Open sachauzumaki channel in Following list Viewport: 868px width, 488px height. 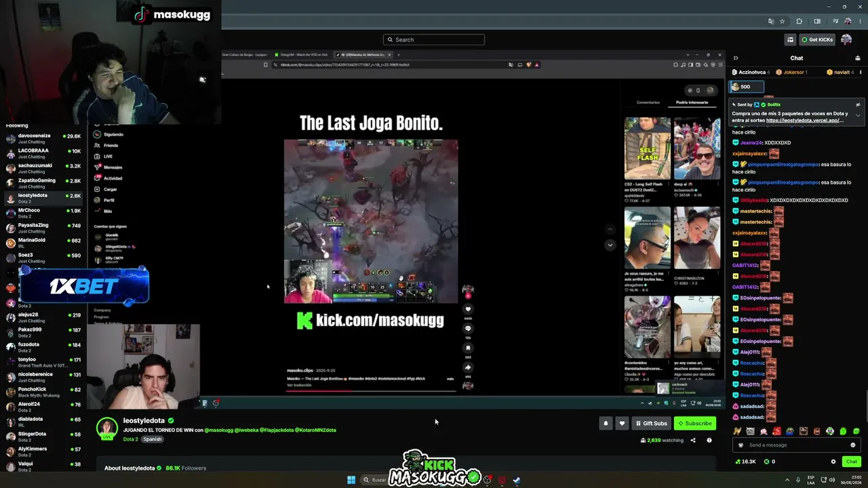[43, 168]
